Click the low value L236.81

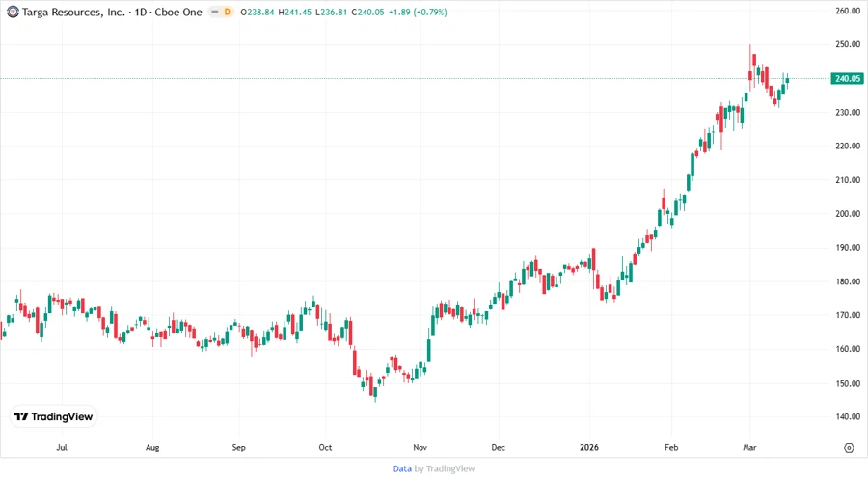(x=331, y=12)
